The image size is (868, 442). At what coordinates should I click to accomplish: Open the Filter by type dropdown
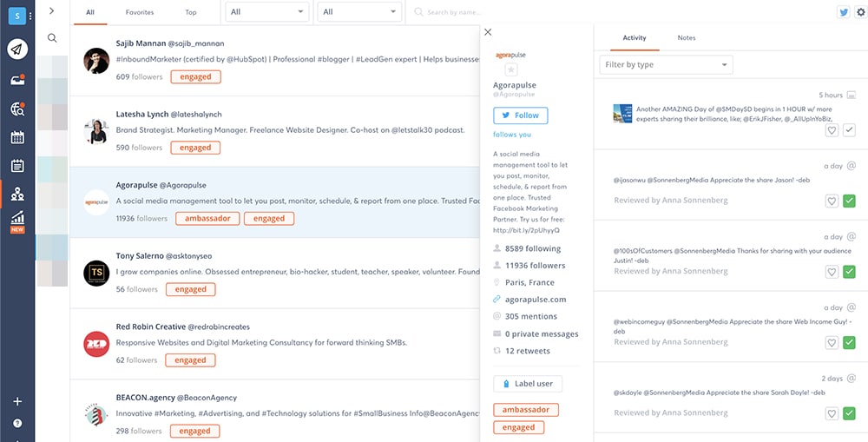666,65
